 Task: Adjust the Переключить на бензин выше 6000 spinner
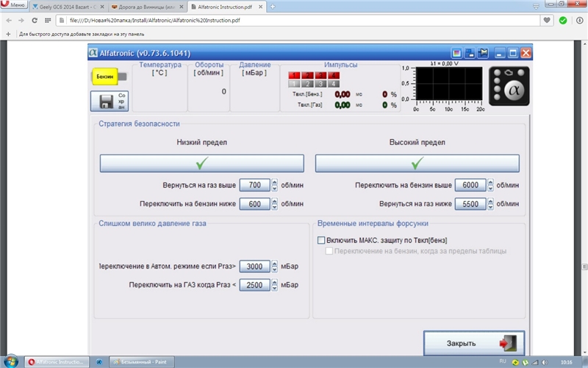pyautogui.click(x=490, y=185)
